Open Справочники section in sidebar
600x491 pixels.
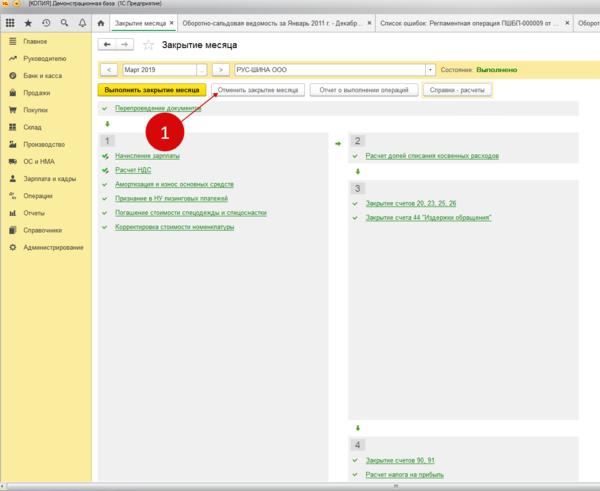(42, 230)
